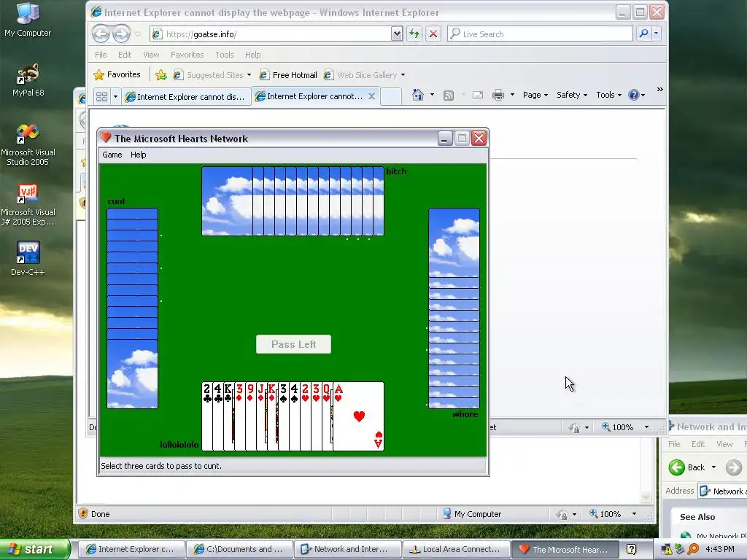Click Address field in Network window
This screenshot has height=560, width=747.
(722, 491)
